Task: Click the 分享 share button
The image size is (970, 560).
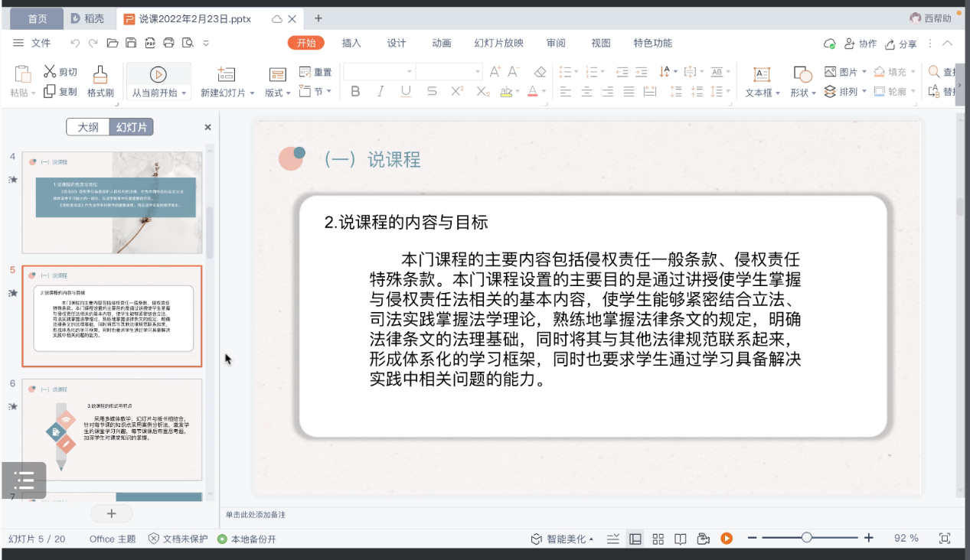Action: tap(901, 44)
